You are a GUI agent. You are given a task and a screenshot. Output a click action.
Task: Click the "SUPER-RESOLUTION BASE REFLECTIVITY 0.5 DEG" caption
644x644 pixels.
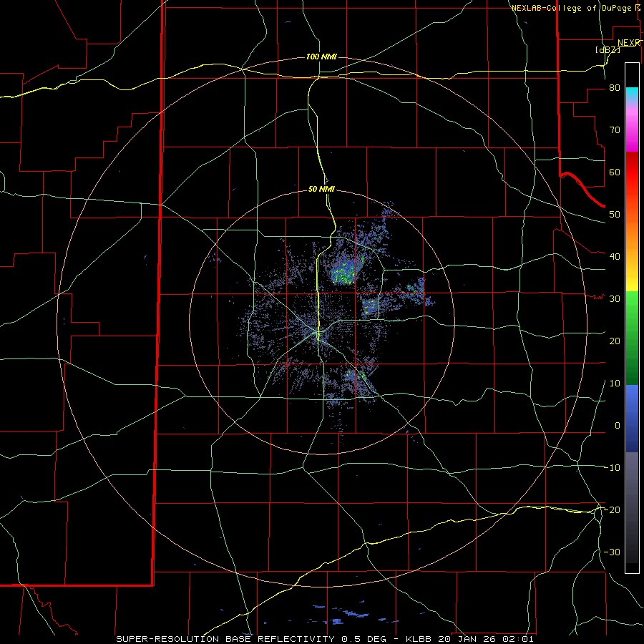251,639
